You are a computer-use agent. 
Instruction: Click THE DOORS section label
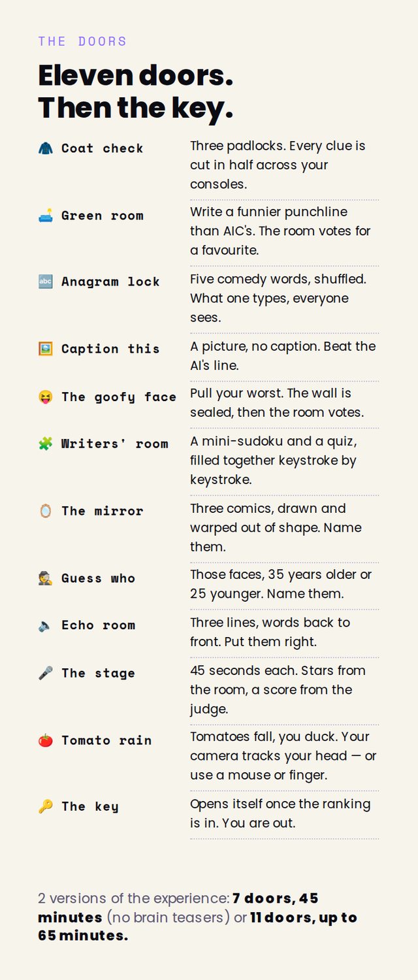pos(82,41)
